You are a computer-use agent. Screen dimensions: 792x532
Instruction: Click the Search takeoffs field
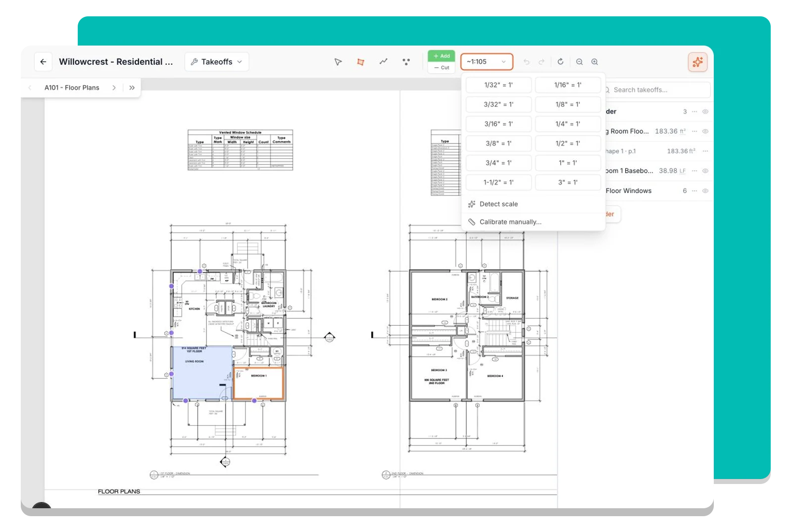pos(656,90)
